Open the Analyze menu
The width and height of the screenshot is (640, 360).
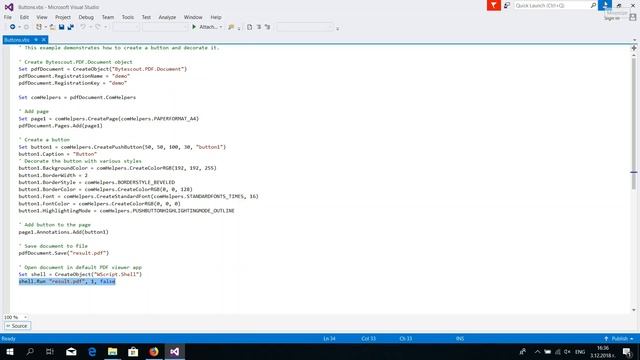[x=167, y=17]
